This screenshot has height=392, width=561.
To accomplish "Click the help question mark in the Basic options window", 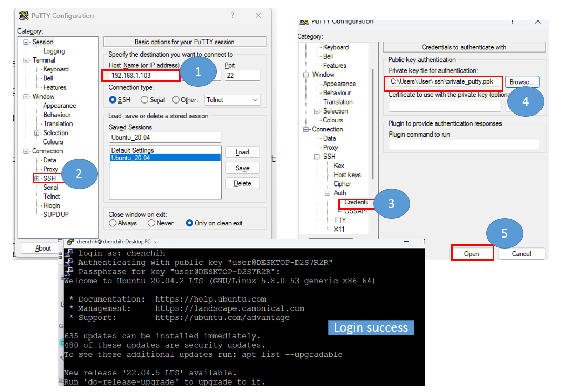I will (232, 15).
